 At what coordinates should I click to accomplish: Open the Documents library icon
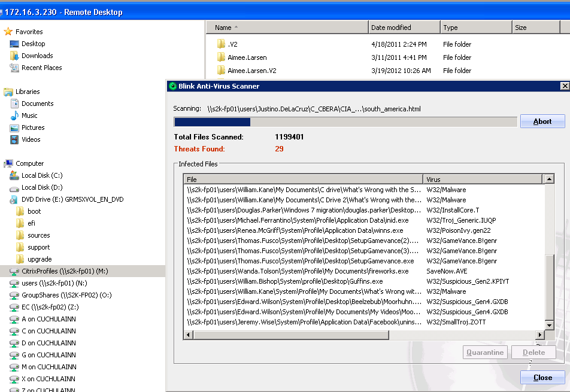pos(14,104)
